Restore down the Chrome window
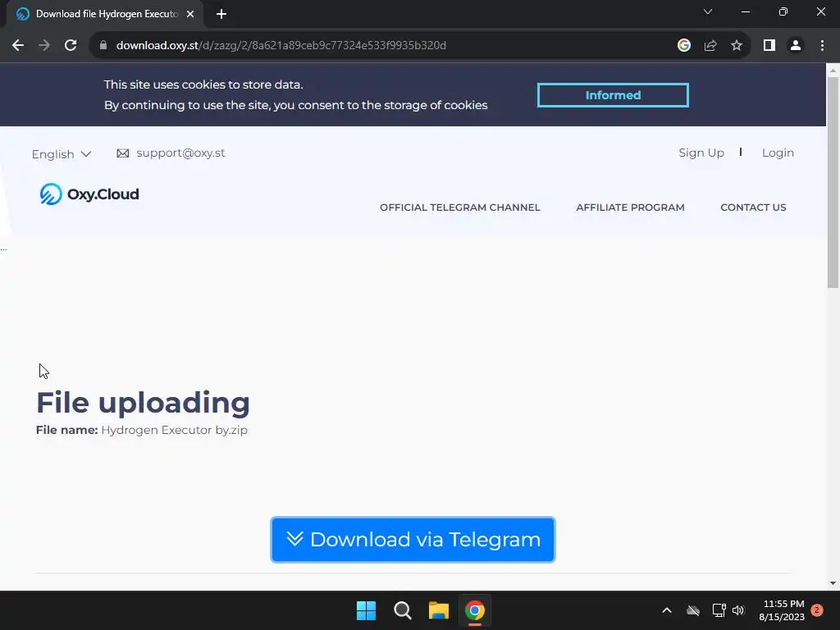This screenshot has width=840, height=630. pos(783,11)
